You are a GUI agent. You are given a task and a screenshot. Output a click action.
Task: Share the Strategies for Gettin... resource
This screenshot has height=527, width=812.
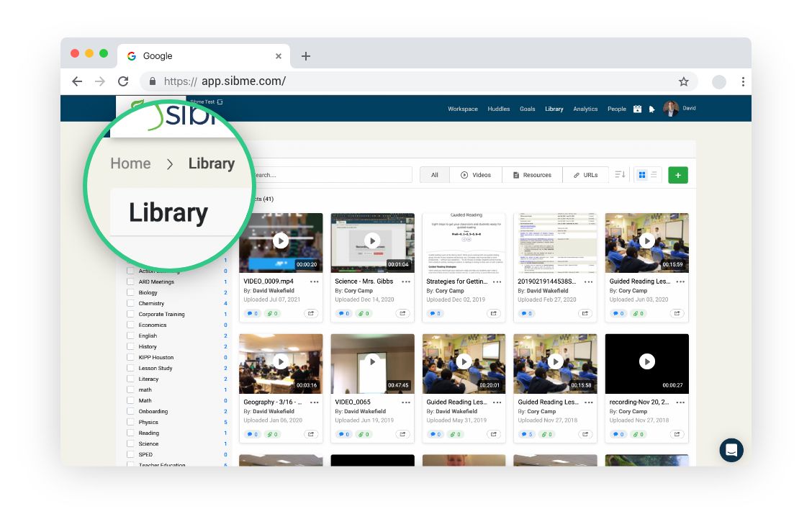(494, 313)
